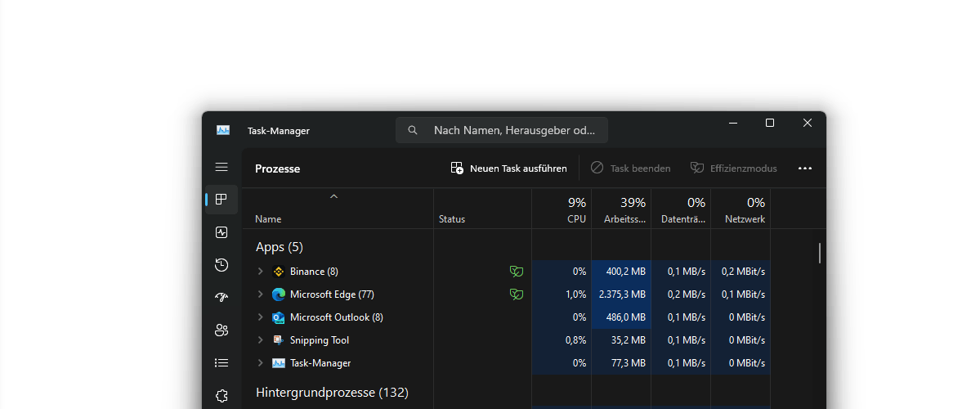Click the 0,2 MBit/s network cell

(x=740, y=272)
